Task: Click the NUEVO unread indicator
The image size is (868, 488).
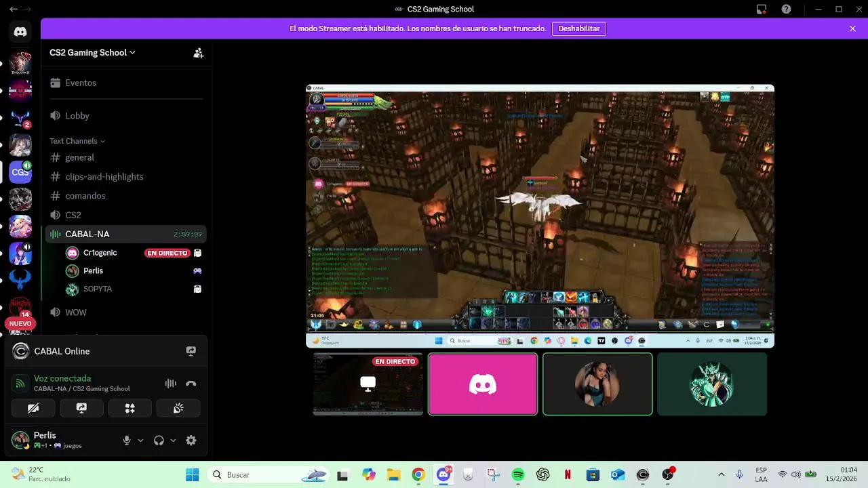Action: (x=20, y=324)
